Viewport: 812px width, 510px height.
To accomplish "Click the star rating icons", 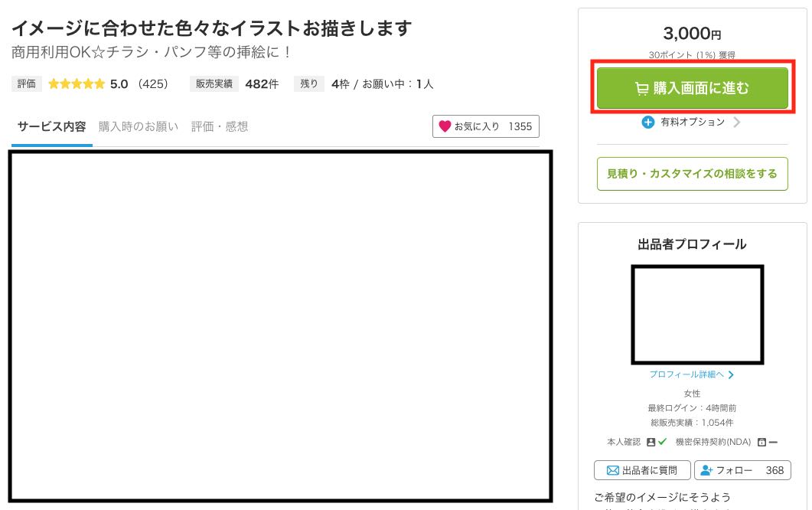I will coord(77,84).
